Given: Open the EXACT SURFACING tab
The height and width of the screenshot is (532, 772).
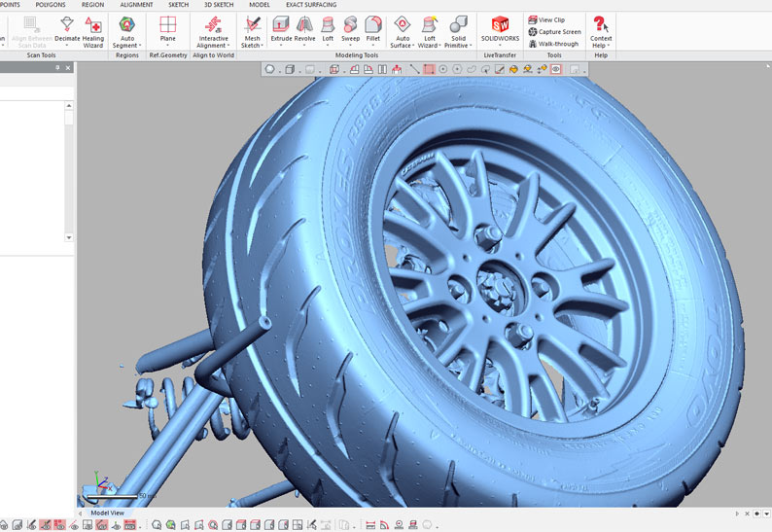Looking at the screenshot, I should (x=311, y=5).
